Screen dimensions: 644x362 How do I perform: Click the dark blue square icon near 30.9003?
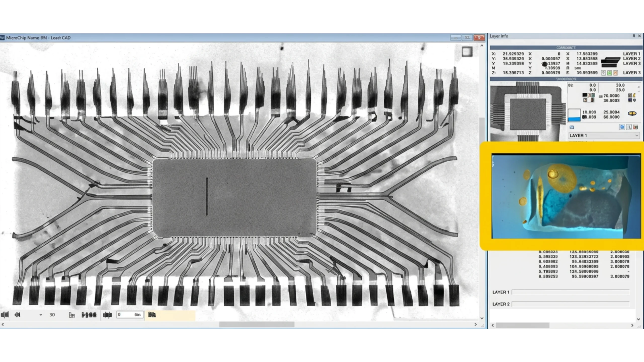pyautogui.click(x=630, y=100)
